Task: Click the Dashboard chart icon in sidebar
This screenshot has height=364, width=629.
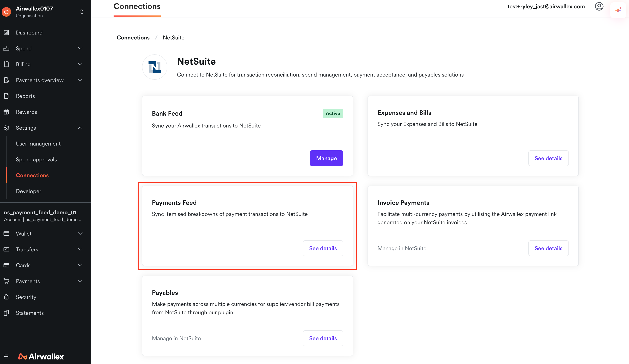Action: pos(7,33)
